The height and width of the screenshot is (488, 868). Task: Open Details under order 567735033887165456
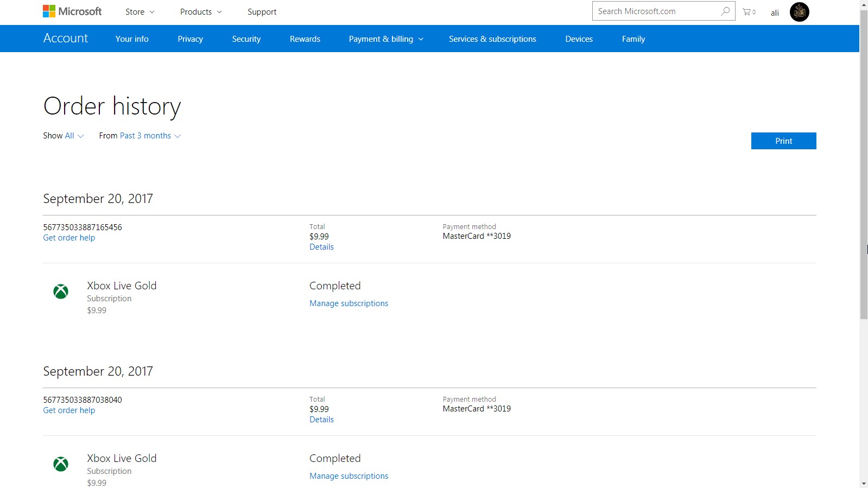click(x=321, y=247)
